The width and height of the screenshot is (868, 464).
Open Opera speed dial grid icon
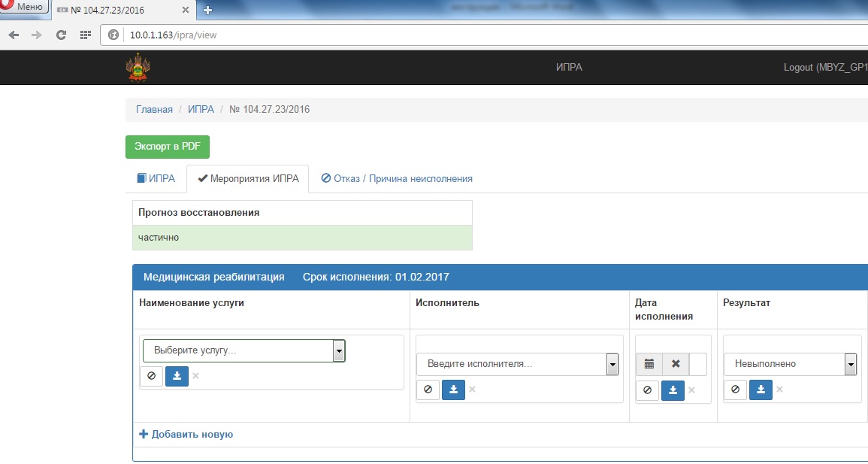85,35
